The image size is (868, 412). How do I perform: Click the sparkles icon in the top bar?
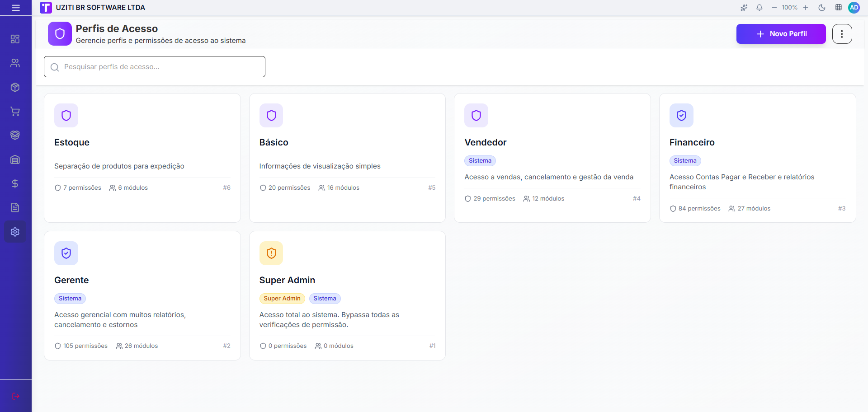744,8
